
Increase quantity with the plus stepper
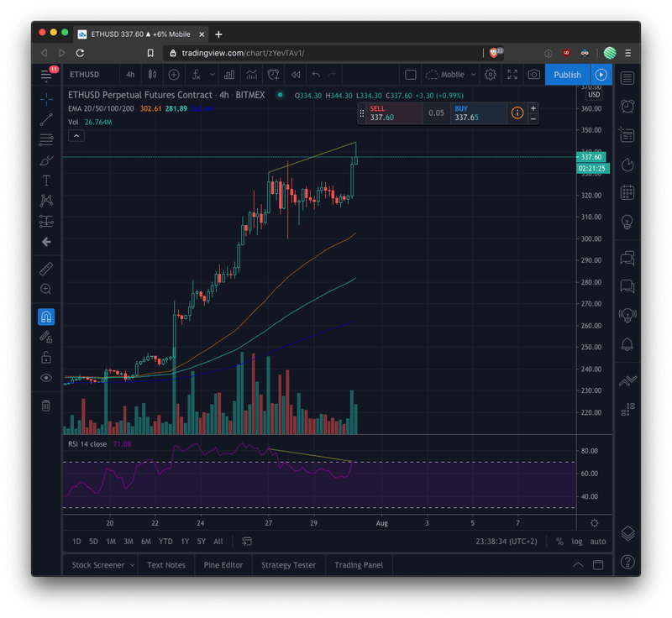(x=533, y=108)
